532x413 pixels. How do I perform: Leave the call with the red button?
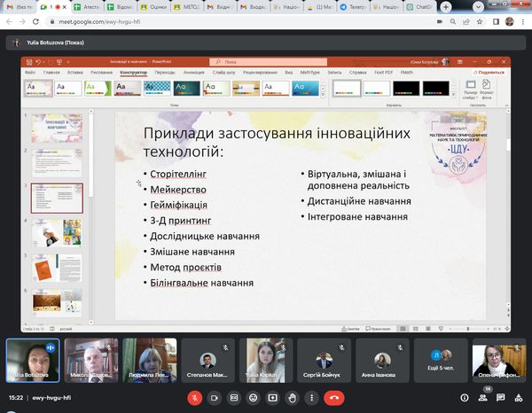pos(334,398)
